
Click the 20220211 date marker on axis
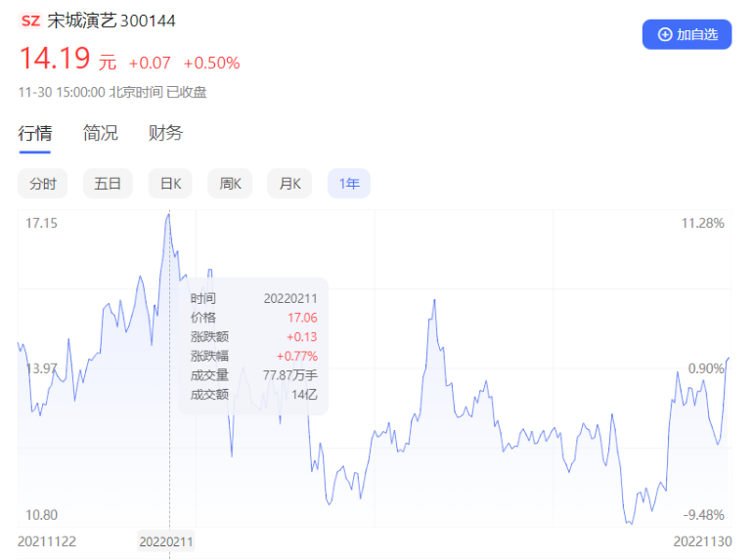pyautogui.click(x=166, y=540)
